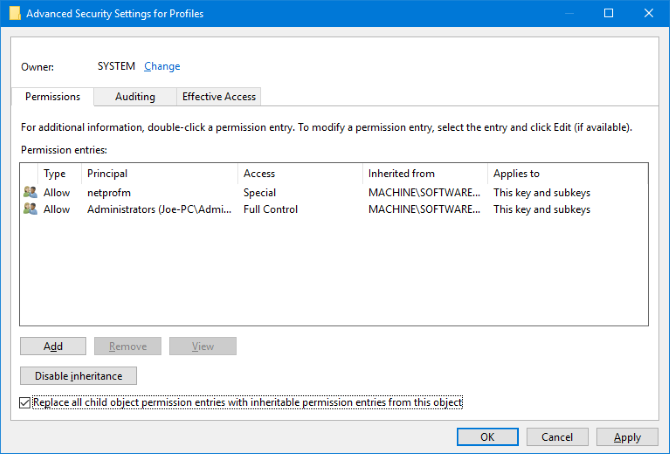
Task: Sort by the Access column header
Action: click(x=300, y=173)
